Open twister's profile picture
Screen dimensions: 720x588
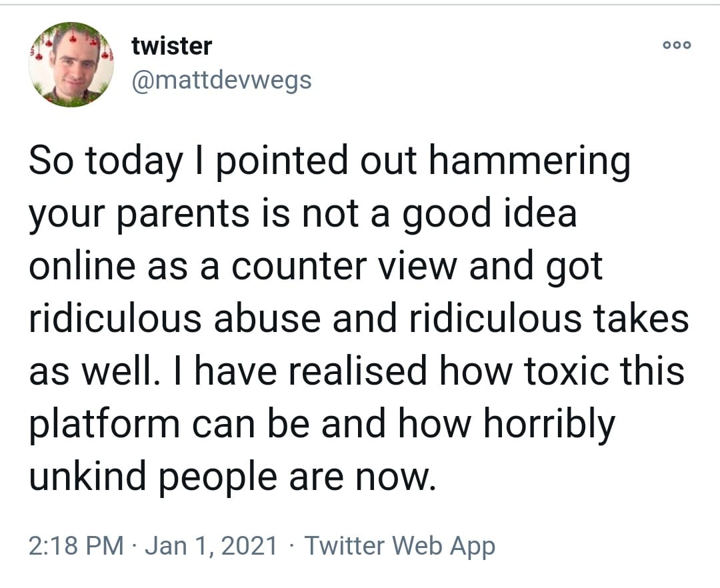[x=71, y=64]
